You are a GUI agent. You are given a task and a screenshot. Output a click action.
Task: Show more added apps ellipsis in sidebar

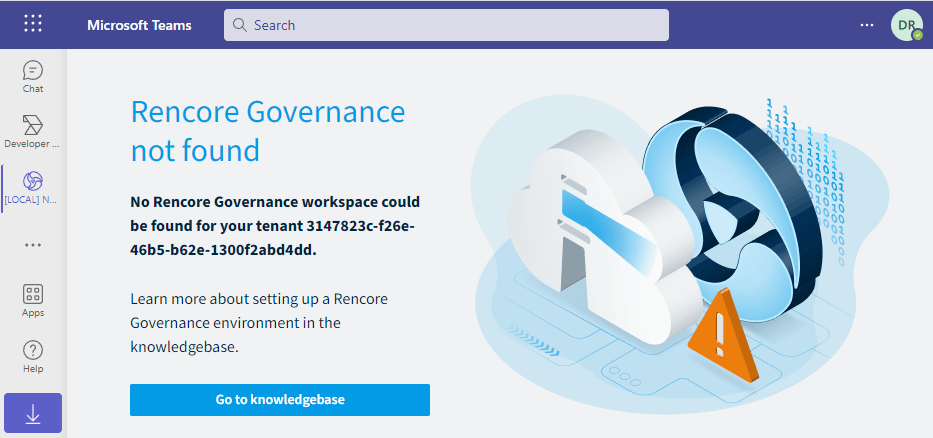pyautogui.click(x=33, y=245)
